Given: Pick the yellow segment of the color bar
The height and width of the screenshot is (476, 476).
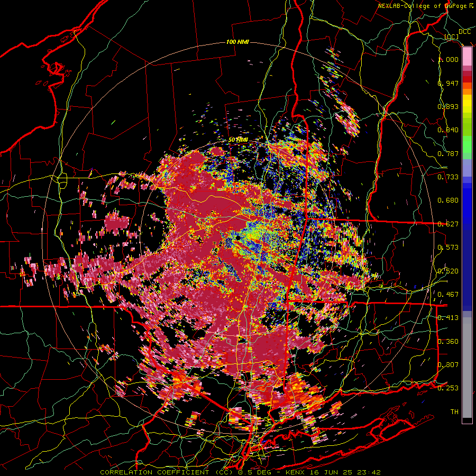Looking at the screenshot, I should (x=467, y=104).
